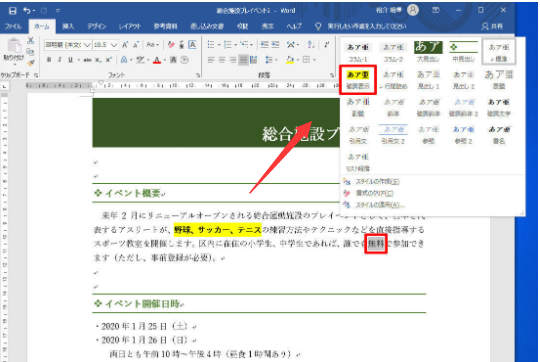Open the paragraph (段落) dialog launcher
The height and width of the screenshot is (362, 540).
tap(332, 75)
